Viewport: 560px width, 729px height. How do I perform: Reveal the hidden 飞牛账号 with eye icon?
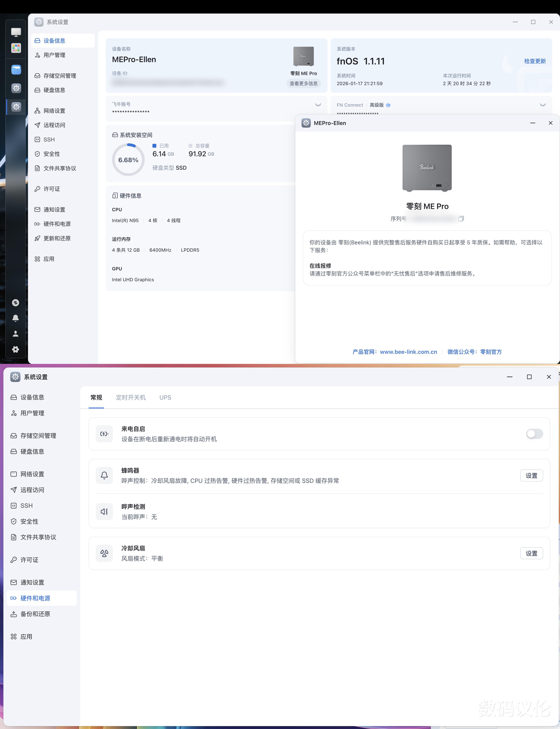pos(318,105)
